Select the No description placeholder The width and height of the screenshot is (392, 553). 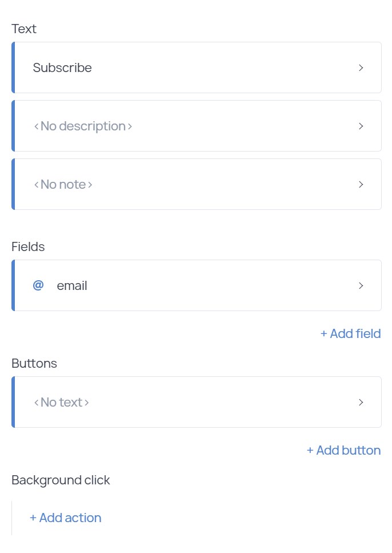click(83, 126)
